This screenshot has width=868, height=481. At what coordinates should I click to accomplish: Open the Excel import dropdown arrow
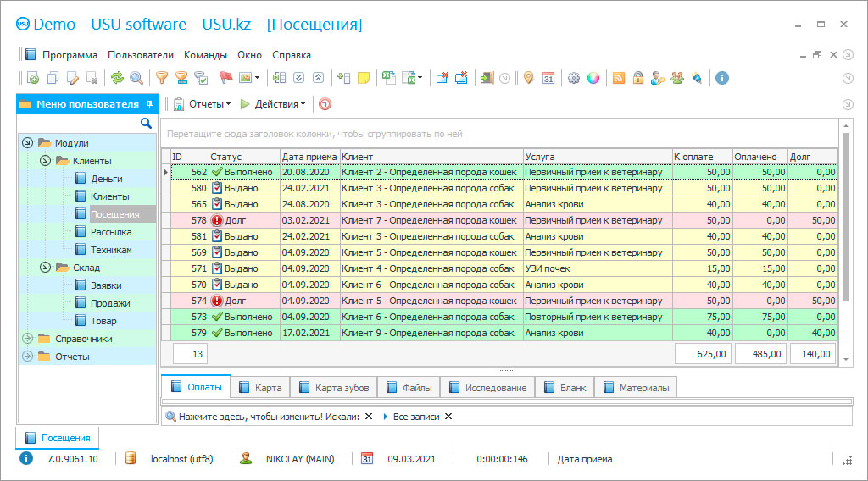click(x=420, y=78)
